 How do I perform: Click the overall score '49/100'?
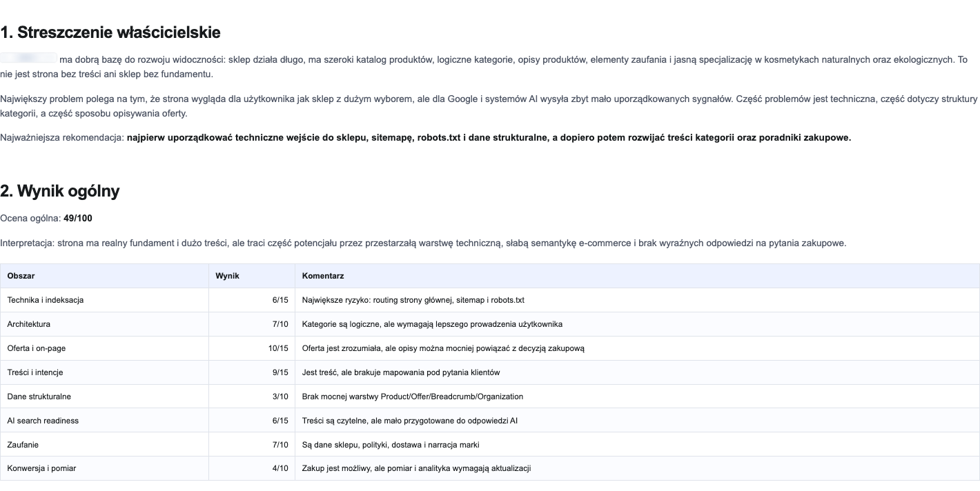[x=77, y=218]
